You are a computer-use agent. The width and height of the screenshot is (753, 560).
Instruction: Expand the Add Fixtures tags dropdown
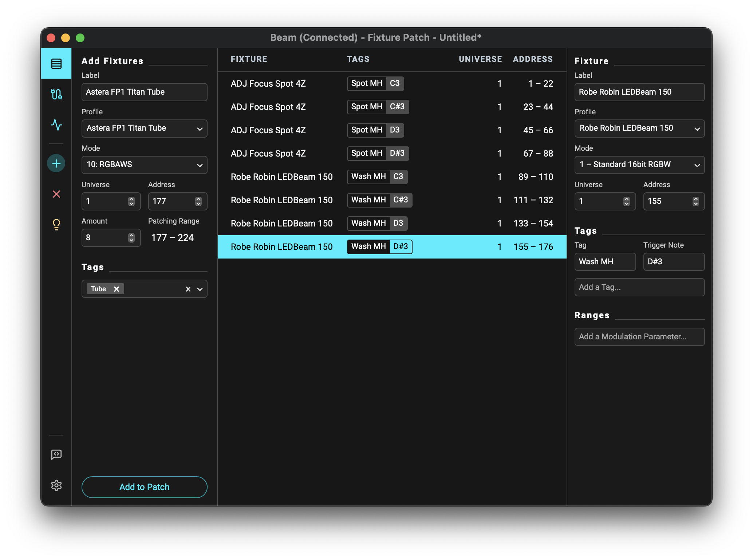[200, 289]
